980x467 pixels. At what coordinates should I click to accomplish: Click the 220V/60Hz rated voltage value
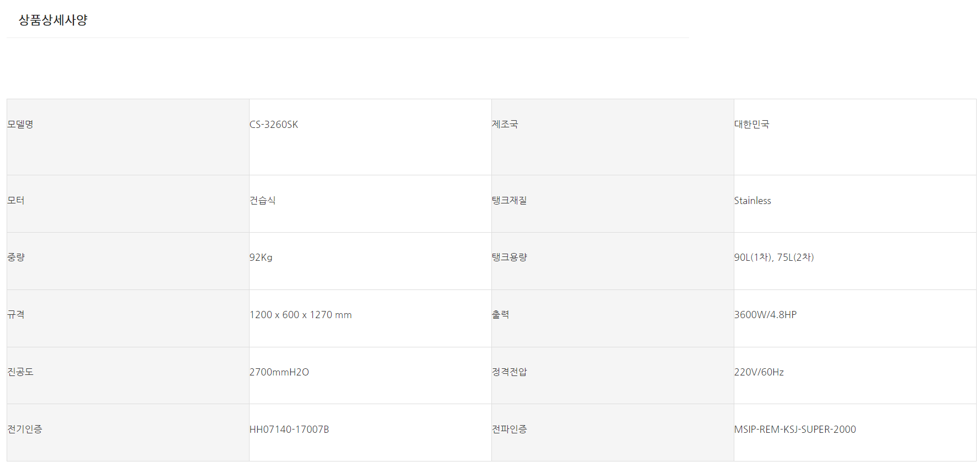point(759,372)
